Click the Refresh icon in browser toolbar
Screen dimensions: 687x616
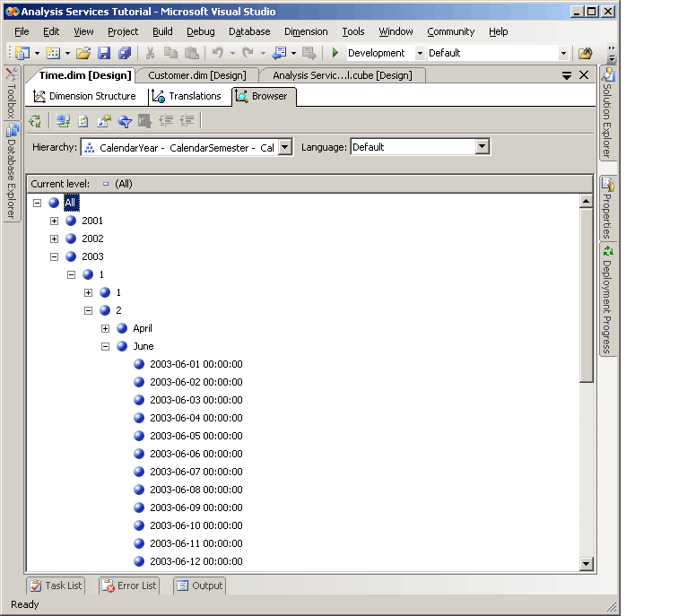click(83, 121)
